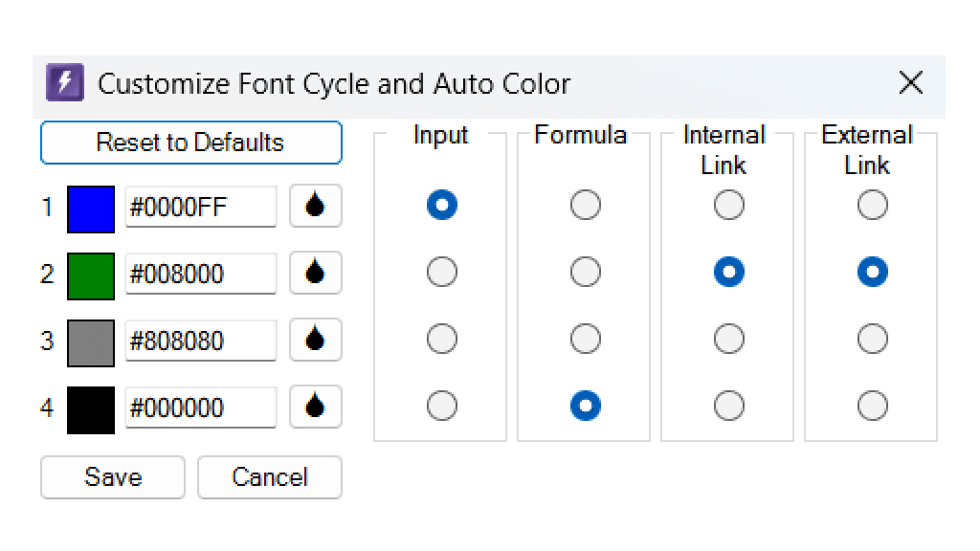Open the droplet picker for color 3
Image resolution: width=980 pixels, height=551 pixels.
coord(315,339)
